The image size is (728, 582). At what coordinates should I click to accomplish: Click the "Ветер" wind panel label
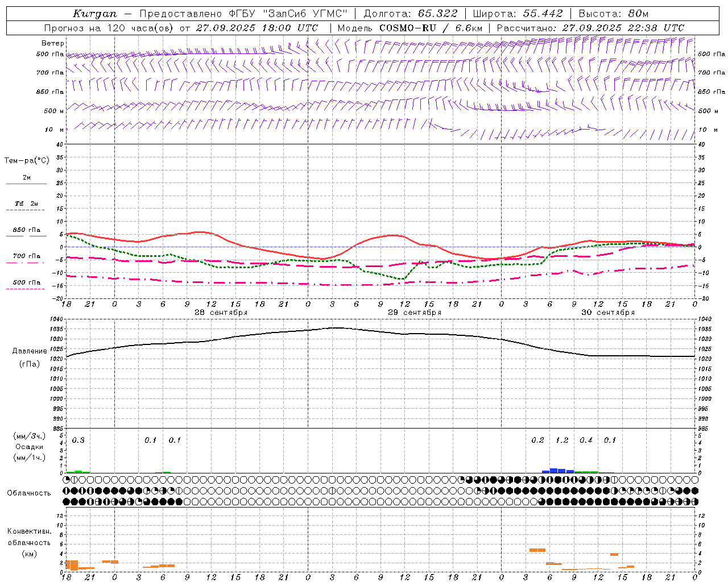pos(53,43)
